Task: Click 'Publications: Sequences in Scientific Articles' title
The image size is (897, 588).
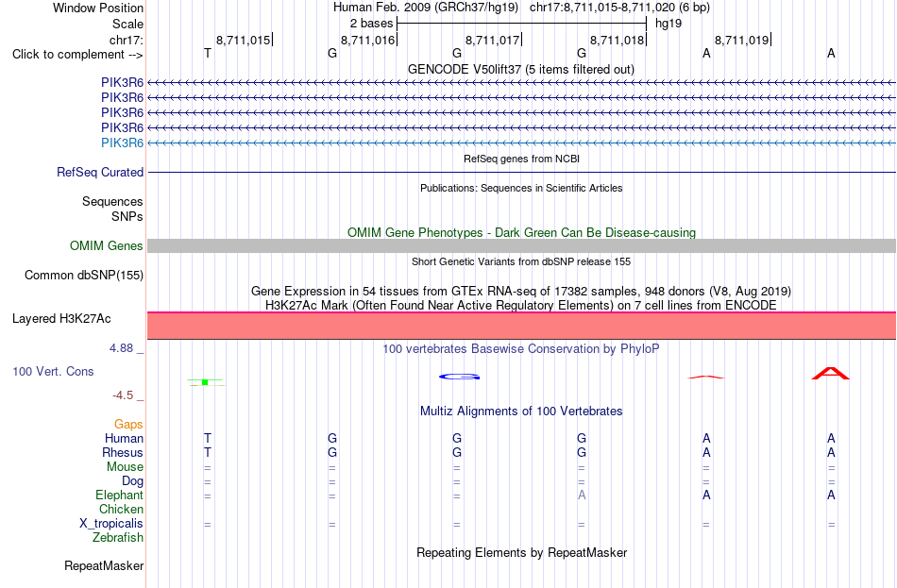Action: [521, 188]
